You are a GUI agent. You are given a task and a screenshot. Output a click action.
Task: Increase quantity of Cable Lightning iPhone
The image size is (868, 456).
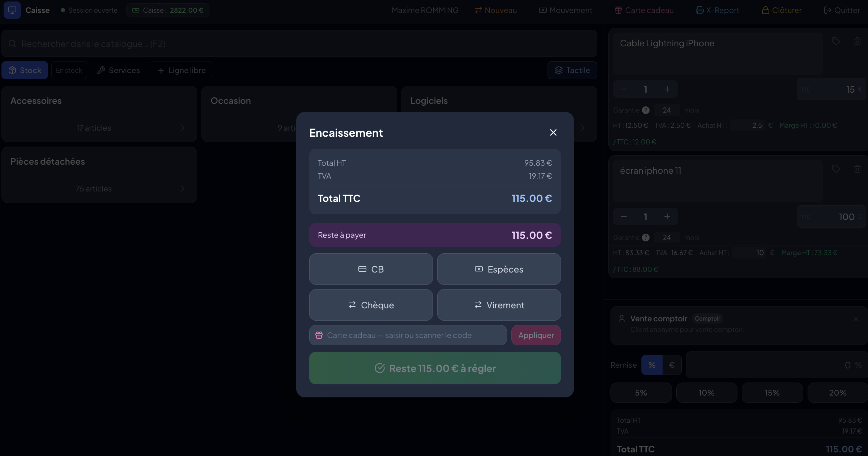(667, 89)
